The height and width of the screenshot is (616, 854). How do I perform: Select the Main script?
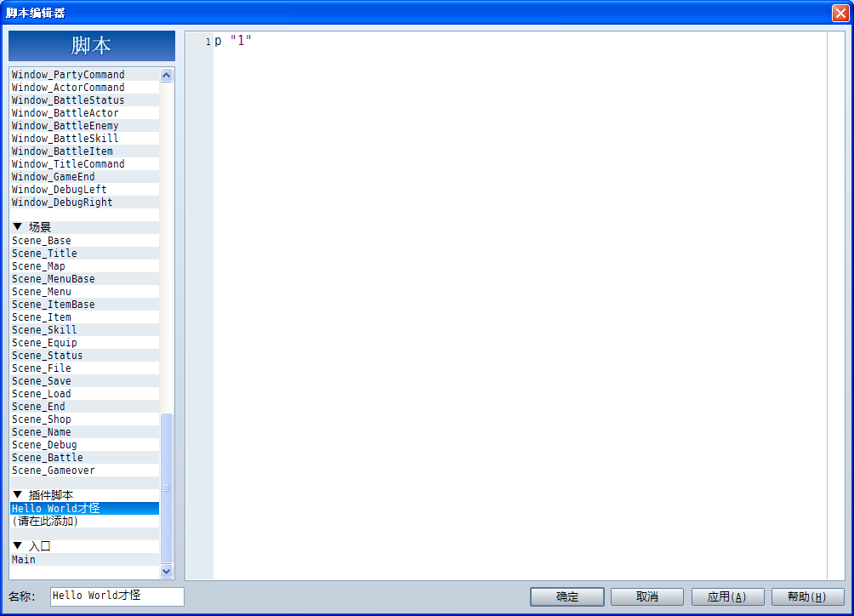tap(84, 559)
